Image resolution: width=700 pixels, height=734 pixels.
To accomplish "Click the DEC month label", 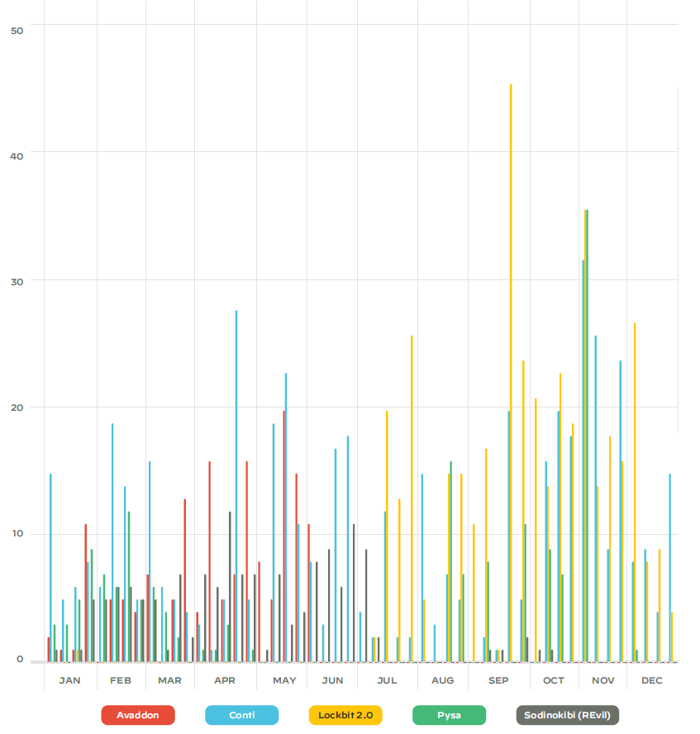I will 652,680.
